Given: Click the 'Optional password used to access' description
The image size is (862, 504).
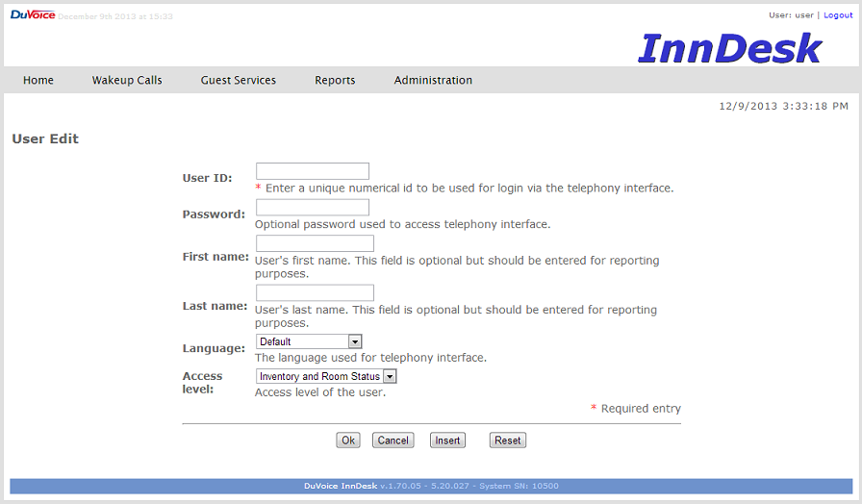Looking at the screenshot, I should [x=402, y=224].
